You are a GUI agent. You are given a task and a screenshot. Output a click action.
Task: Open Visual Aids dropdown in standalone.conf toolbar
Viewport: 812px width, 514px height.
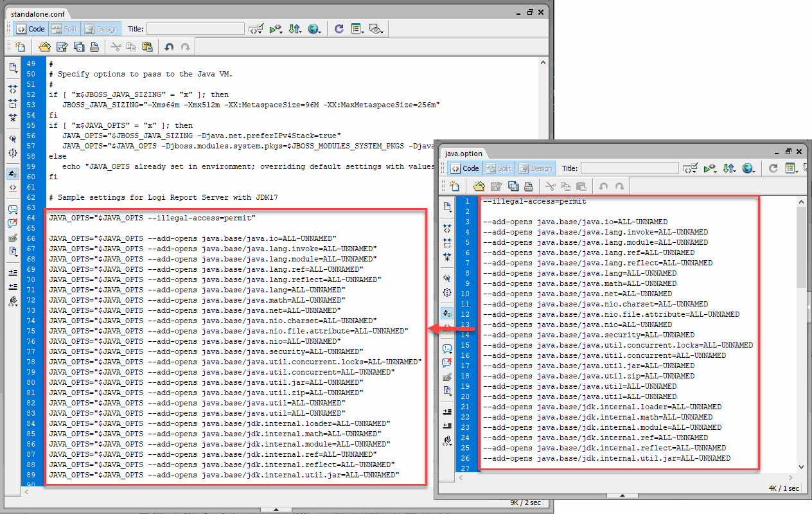tap(376, 29)
